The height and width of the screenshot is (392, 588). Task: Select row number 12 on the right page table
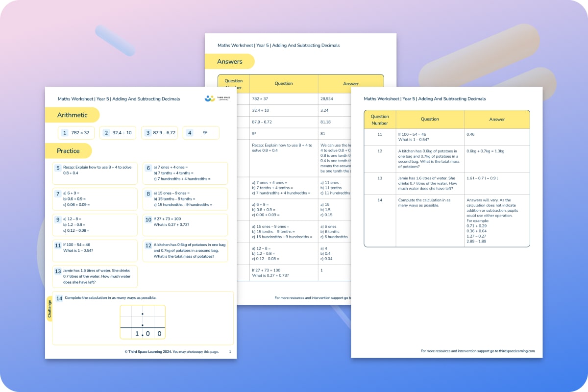pos(380,151)
